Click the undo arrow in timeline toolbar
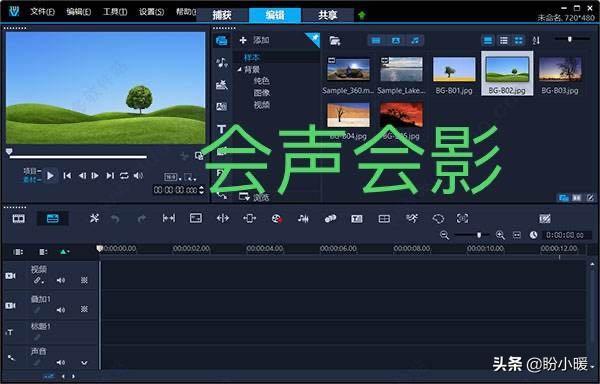Image resolution: width=600 pixels, height=384 pixels. 115,219
